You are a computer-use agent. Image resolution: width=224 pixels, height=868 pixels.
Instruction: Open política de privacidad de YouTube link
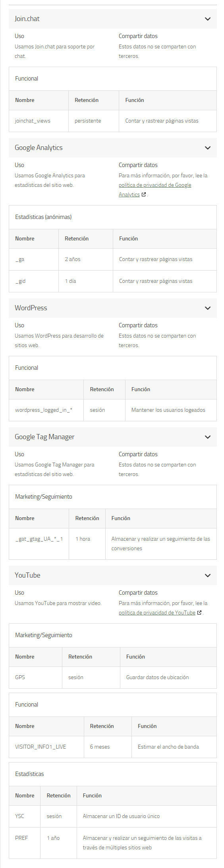157,613
